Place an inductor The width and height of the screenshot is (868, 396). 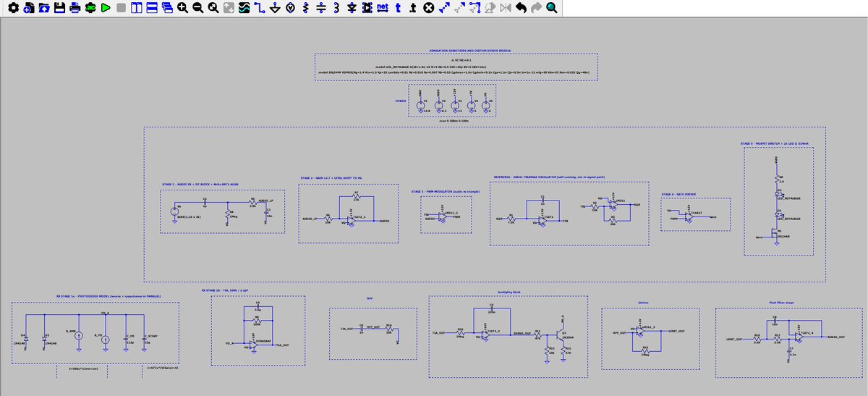point(336,8)
